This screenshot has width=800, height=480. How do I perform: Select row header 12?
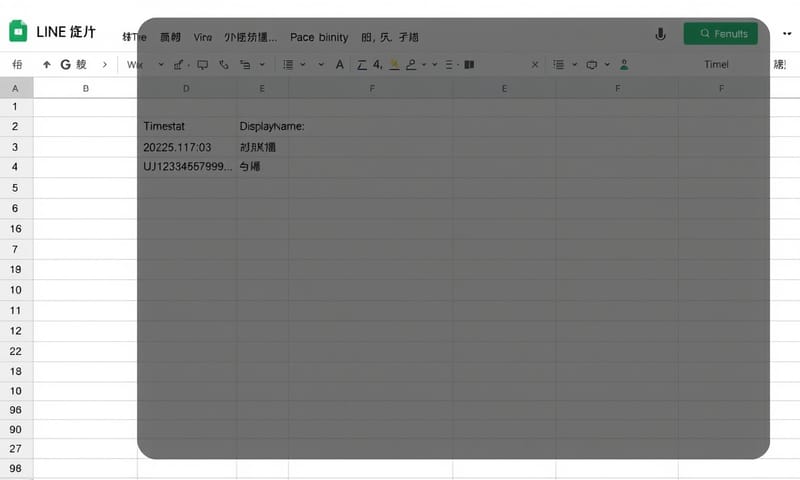(15, 331)
